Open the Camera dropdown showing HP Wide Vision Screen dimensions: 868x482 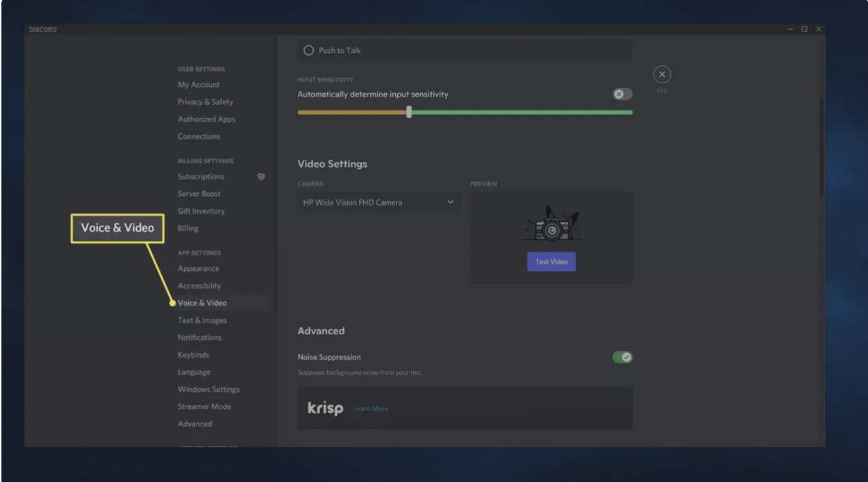point(378,202)
